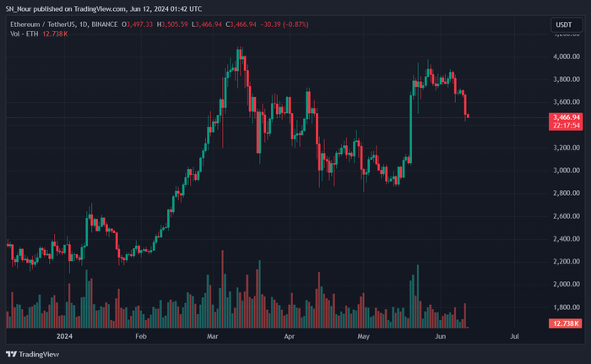Click the Vol · ETH indicator label
This screenshot has width=591, height=364.
click(24, 34)
